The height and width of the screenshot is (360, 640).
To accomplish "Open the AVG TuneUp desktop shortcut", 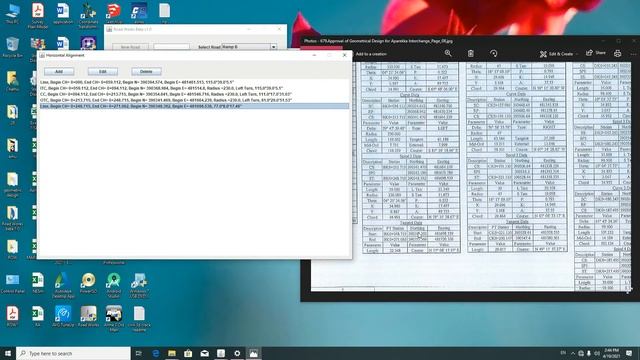I will [x=63, y=316].
